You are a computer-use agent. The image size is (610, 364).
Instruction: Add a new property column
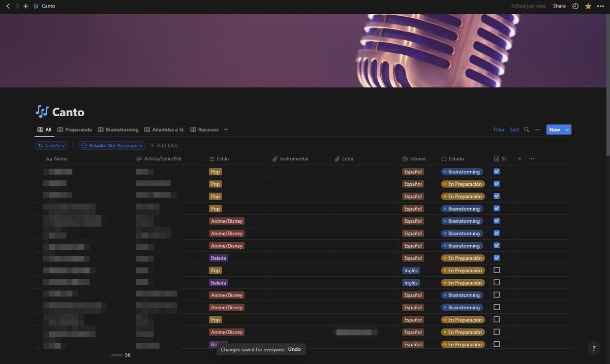pos(520,159)
